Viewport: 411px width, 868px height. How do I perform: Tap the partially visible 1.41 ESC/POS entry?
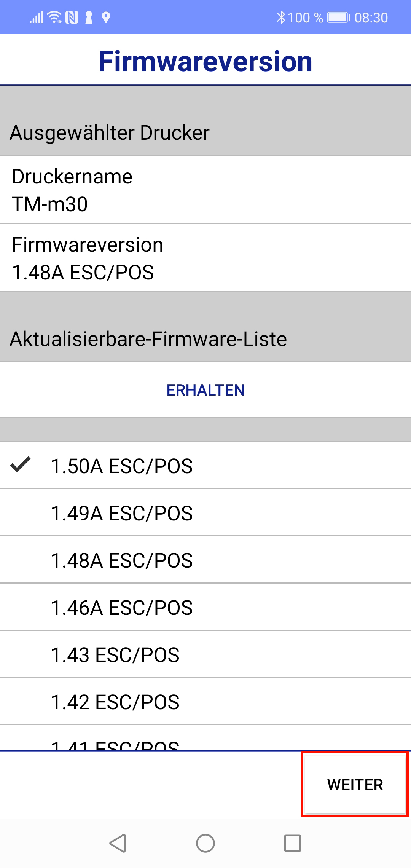point(115,743)
